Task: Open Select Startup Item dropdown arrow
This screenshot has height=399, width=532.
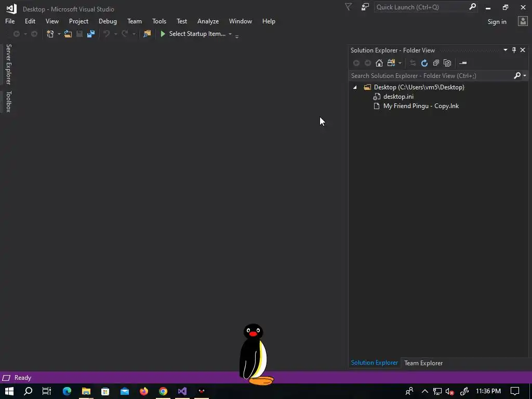Action: [x=230, y=34]
